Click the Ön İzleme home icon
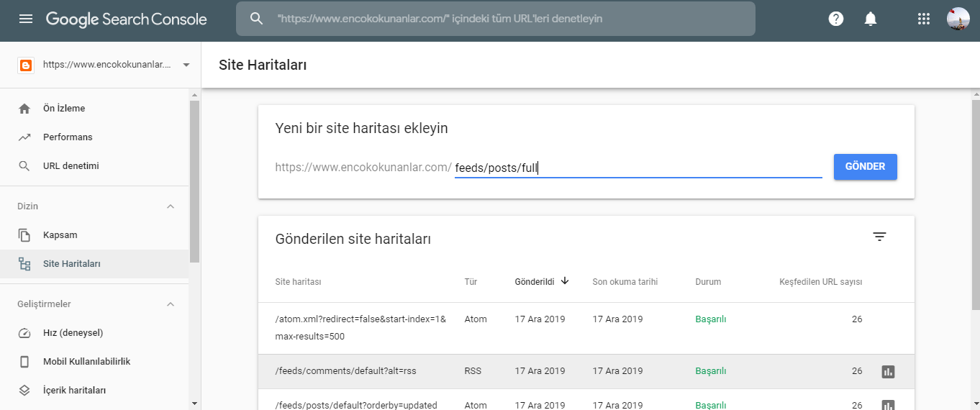This screenshot has width=980, height=410. pos(24,109)
